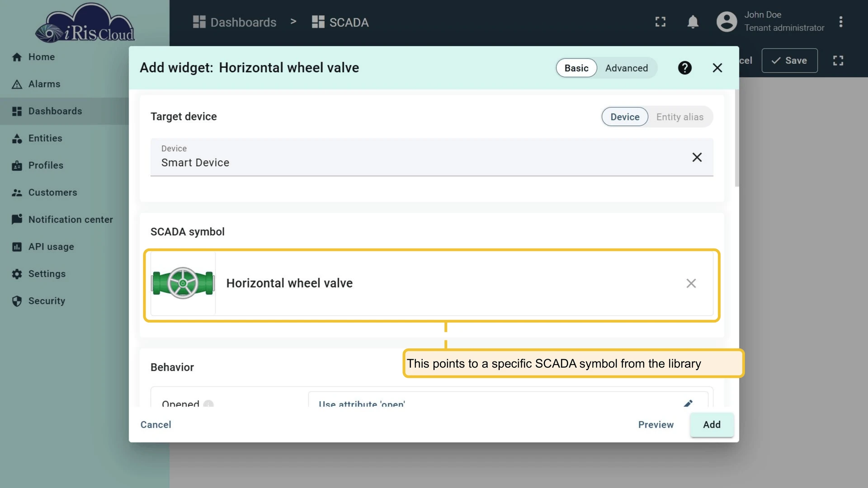The image size is (868, 488).
Task: Preview the widget
Action: pos(656,425)
